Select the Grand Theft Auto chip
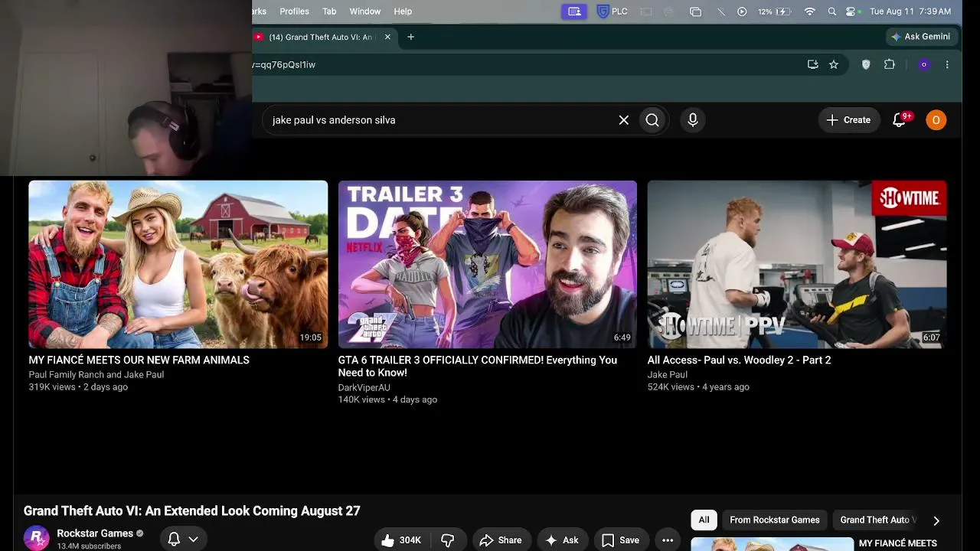Image resolution: width=980 pixels, height=551 pixels. [877, 520]
